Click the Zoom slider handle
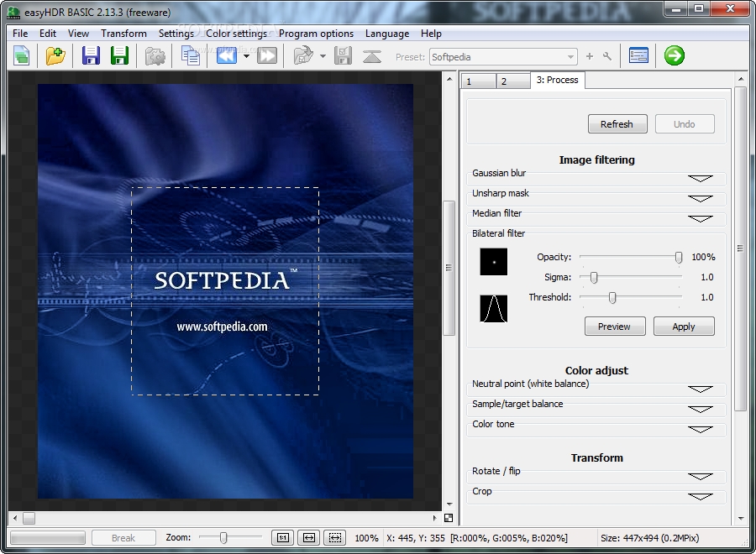This screenshot has height=554, width=756. pyautogui.click(x=223, y=537)
